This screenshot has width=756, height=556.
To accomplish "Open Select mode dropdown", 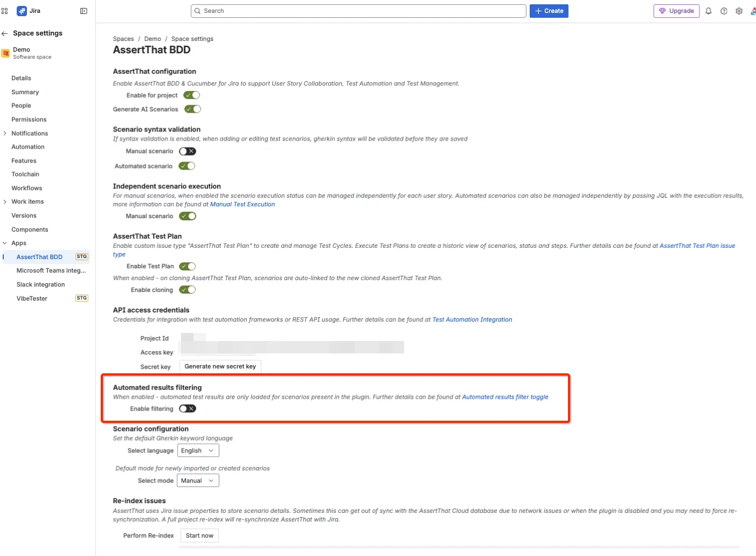I will pyautogui.click(x=198, y=481).
